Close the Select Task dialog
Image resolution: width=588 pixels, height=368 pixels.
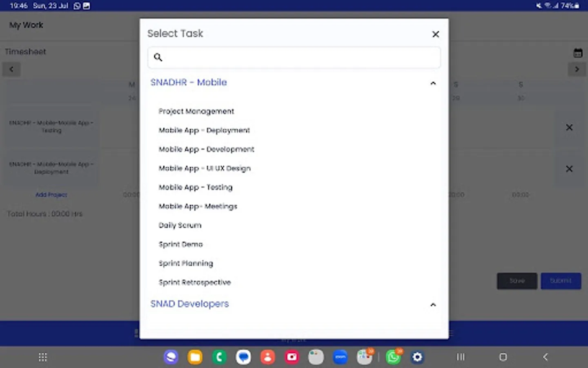point(435,34)
